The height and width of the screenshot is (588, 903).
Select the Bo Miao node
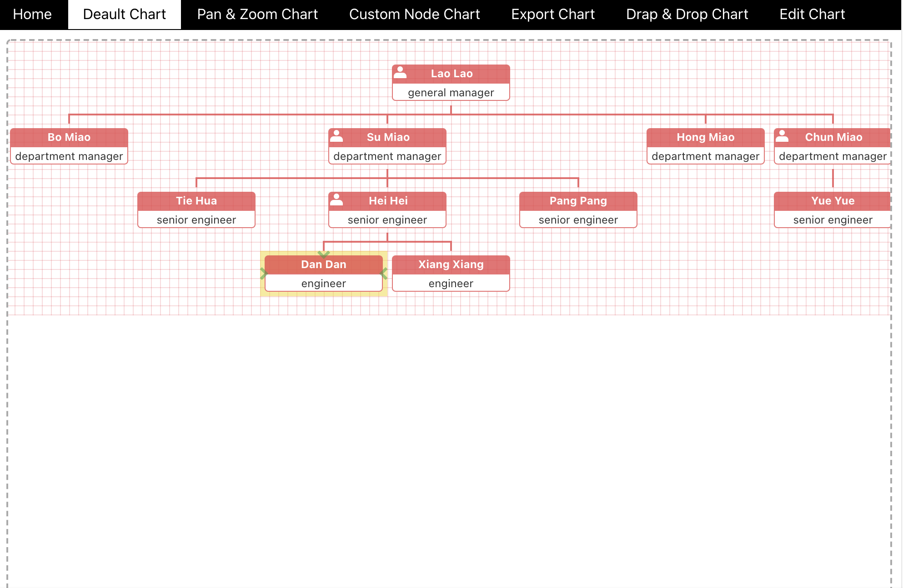(x=69, y=146)
